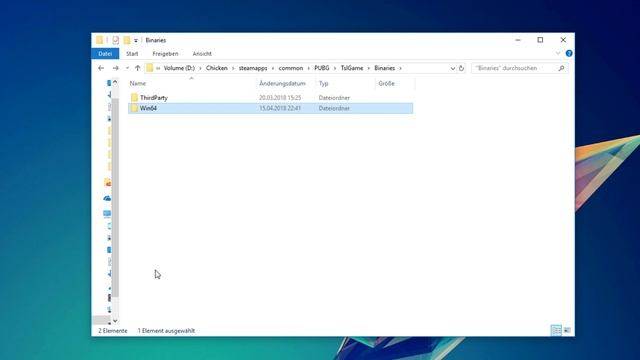This screenshot has height=360, width=640.
Task: Sort by the Änderungsdatum column header
Action: click(282, 83)
